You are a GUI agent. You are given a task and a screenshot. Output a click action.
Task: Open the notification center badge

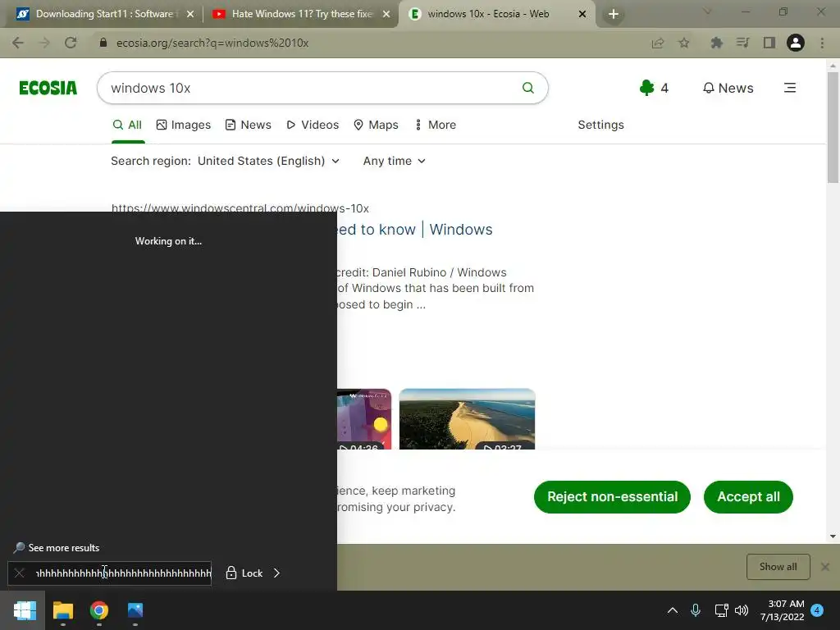coord(818,610)
